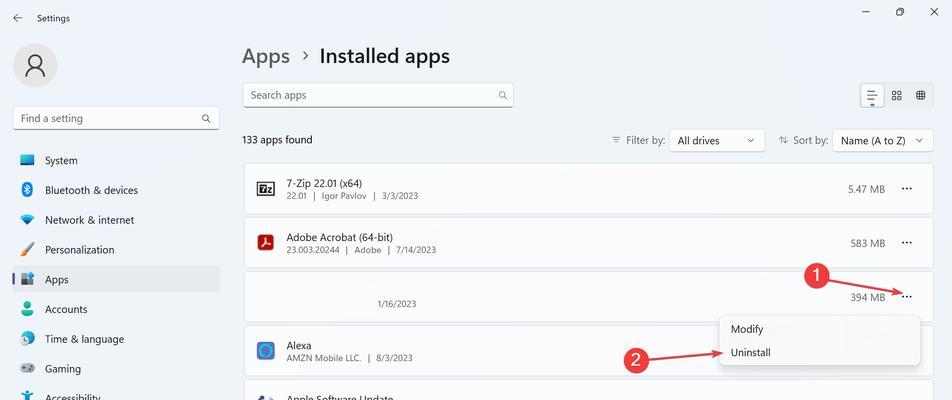Open Accounts settings
The height and width of the screenshot is (400, 952).
pos(116,309)
